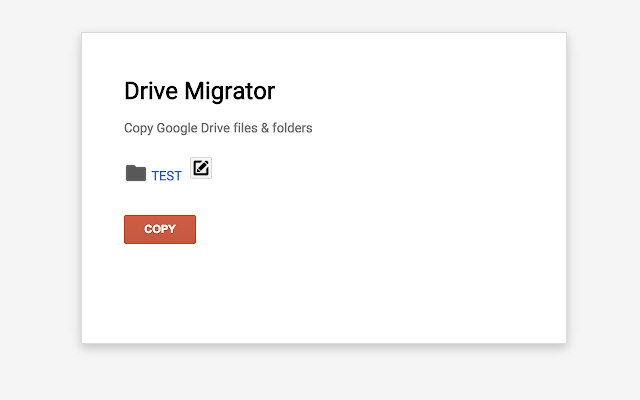Click the gray folder icon
Viewport: 640px width, 400px height.
(136, 173)
